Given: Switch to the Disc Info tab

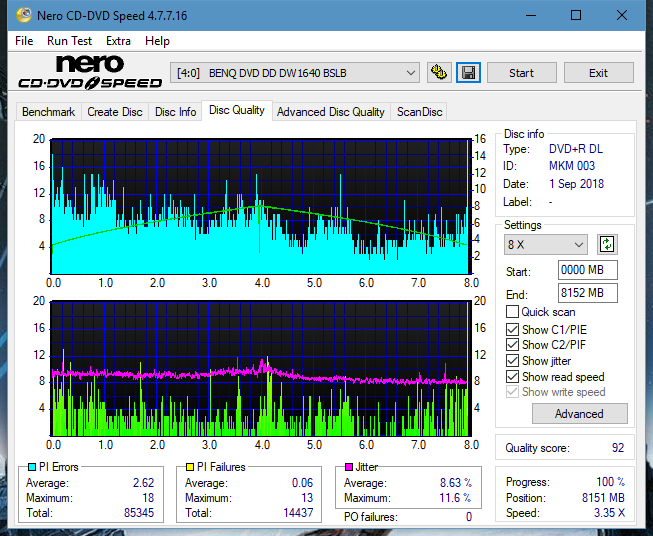Looking at the screenshot, I should [175, 112].
